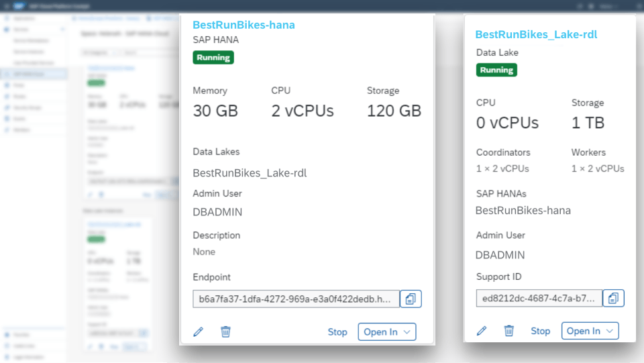Open the 'Open In' dropdown on the large BestRunBikes-hana card
644x363 pixels.
click(387, 331)
